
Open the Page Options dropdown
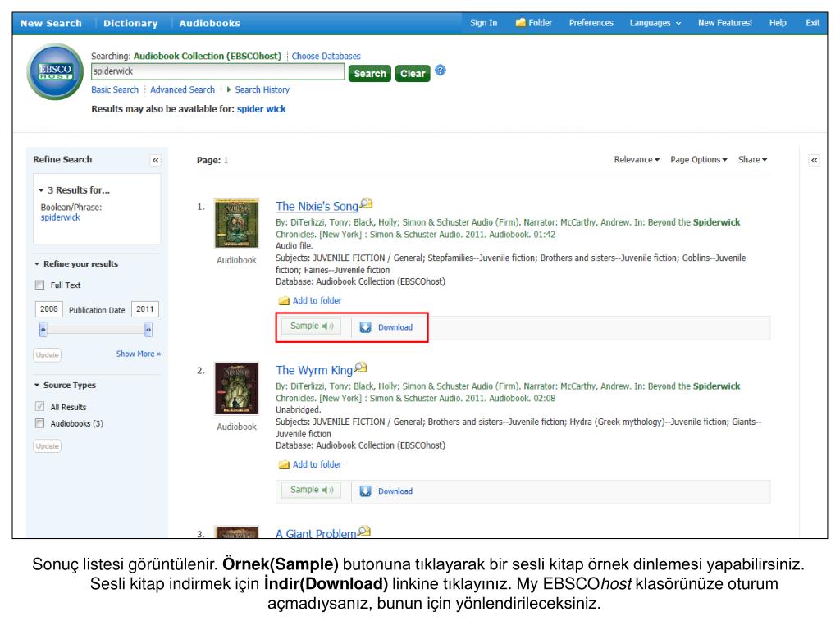[699, 160]
